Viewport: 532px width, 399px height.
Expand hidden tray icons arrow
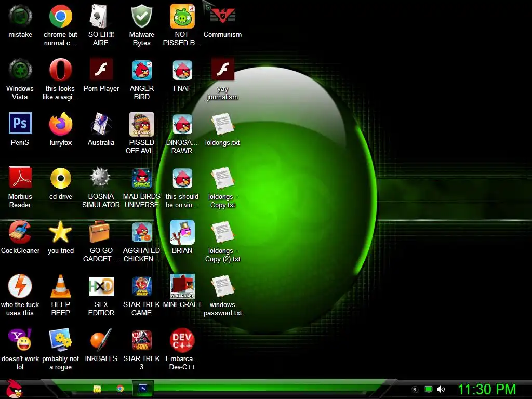click(x=415, y=390)
